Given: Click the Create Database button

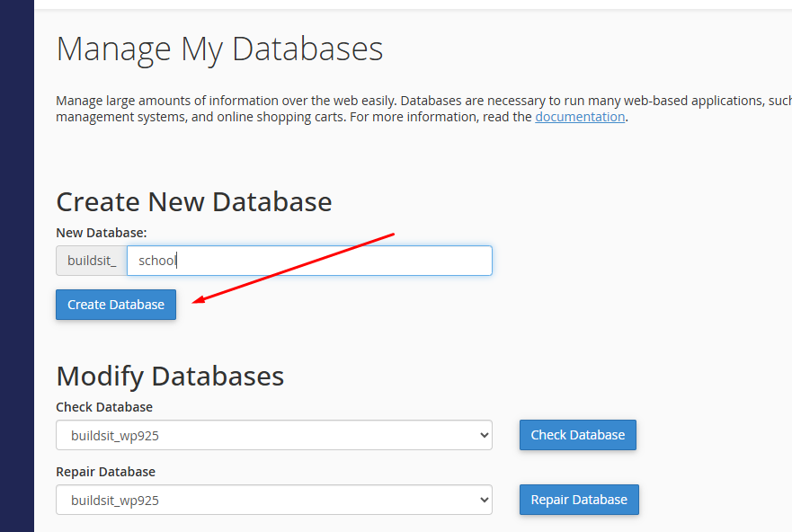Looking at the screenshot, I should 116,305.
